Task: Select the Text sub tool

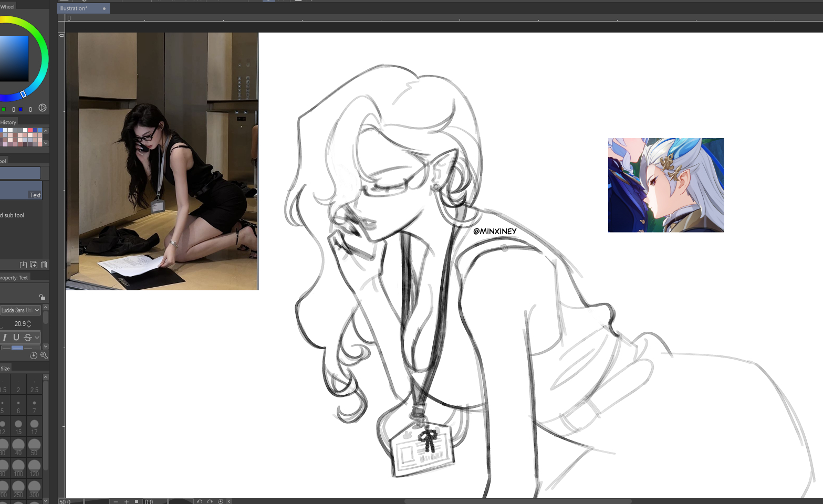Action: [21, 191]
